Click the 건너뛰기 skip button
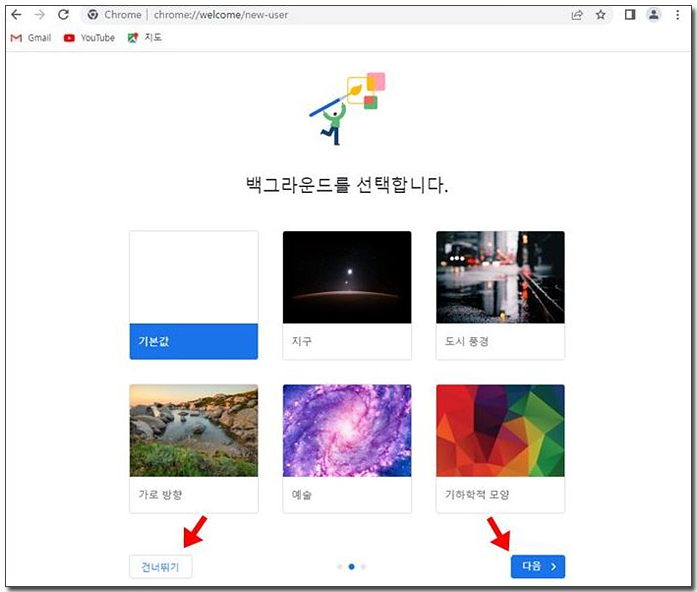 point(160,567)
